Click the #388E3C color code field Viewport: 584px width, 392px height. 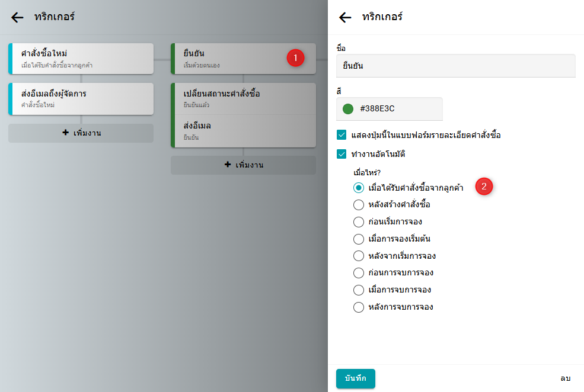(x=397, y=109)
